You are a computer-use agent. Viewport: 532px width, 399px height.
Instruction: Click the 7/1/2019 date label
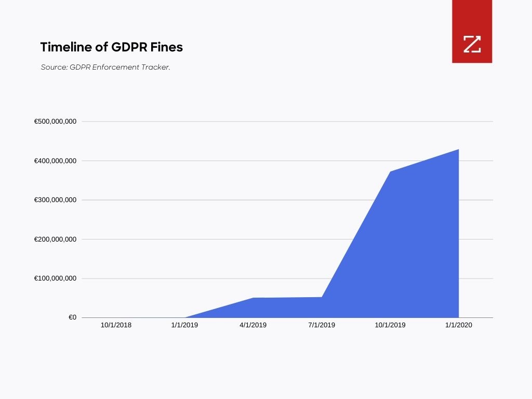click(x=322, y=325)
